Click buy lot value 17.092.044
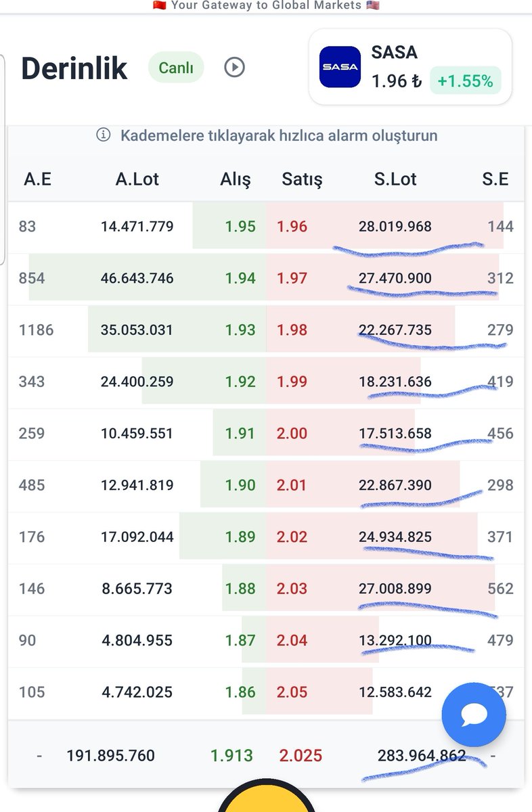The height and width of the screenshot is (812, 532). point(137,537)
